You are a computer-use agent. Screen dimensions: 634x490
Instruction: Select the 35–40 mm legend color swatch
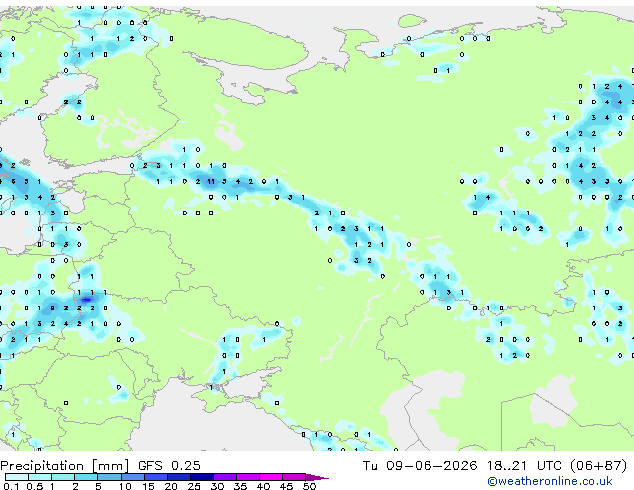248,477
